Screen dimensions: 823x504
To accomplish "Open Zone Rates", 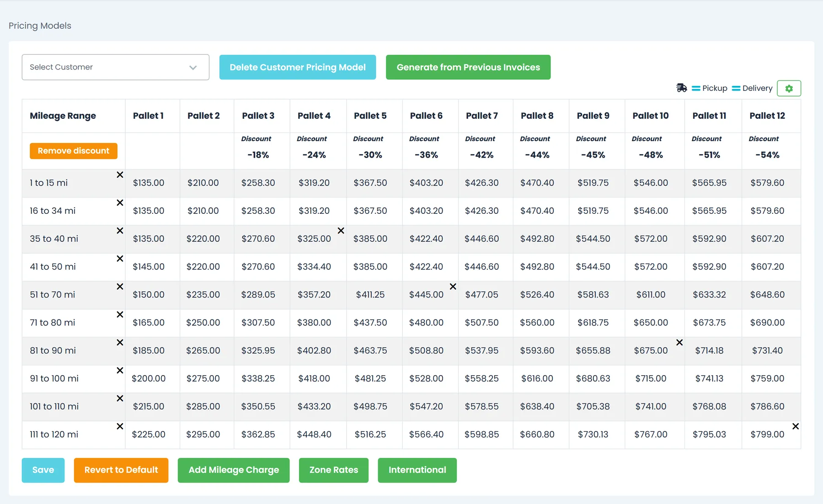I will tap(334, 470).
